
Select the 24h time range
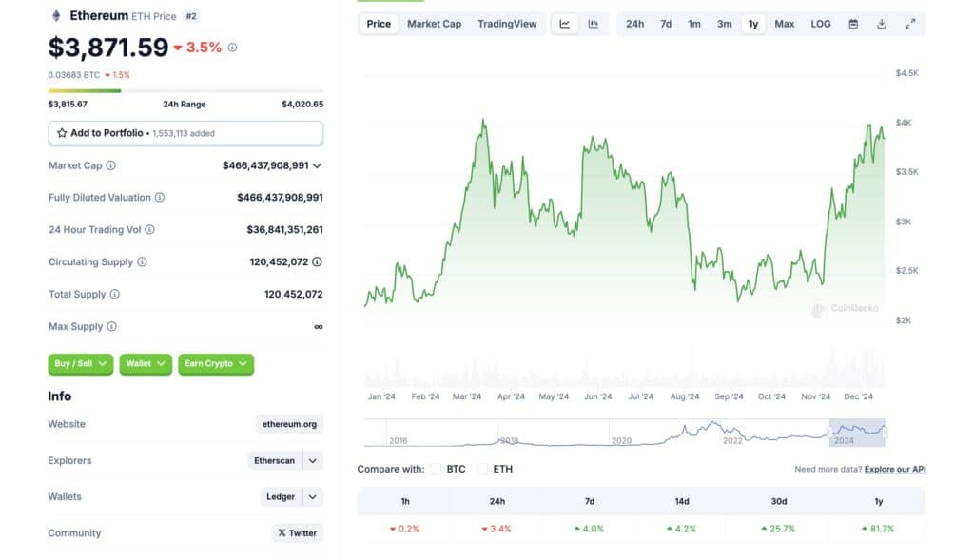[634, 24]
